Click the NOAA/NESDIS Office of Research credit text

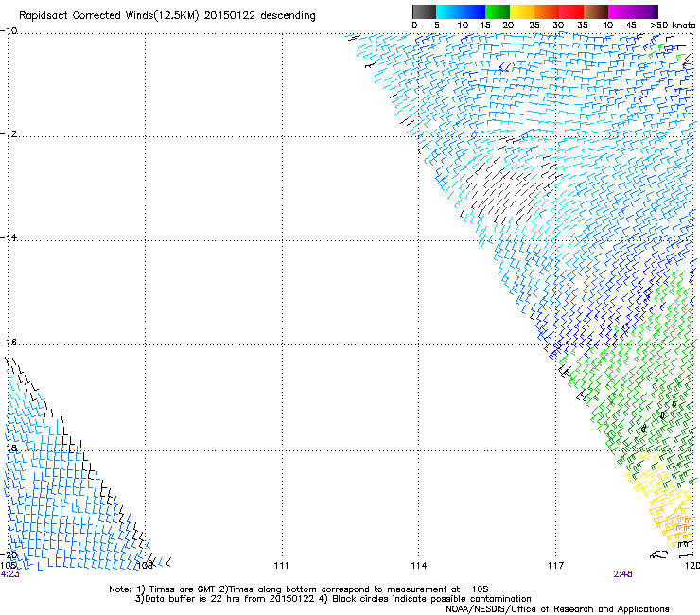click(x=557, y=609)
